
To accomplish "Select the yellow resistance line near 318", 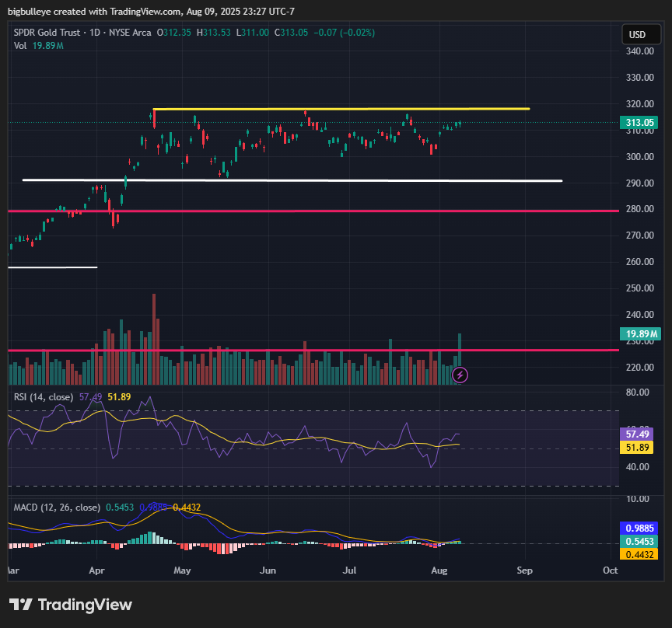I will (341, 109).
